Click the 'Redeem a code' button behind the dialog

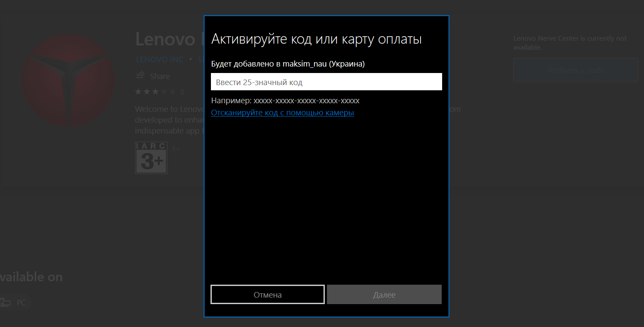click(576, 70)
